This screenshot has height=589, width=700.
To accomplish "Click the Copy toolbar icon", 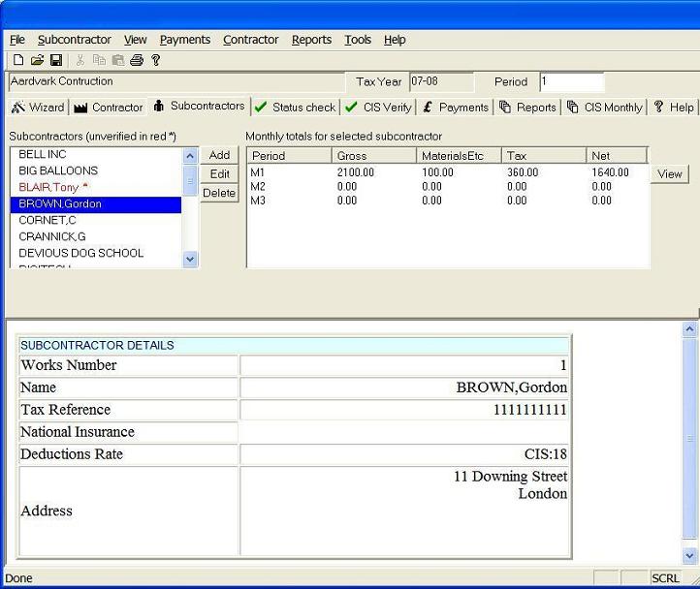I will 99,60.
